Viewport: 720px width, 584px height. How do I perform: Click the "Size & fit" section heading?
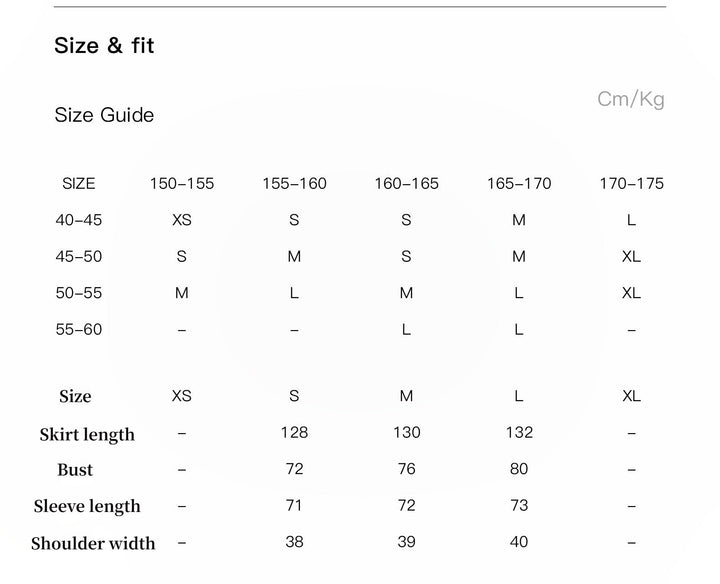[104, 46]
